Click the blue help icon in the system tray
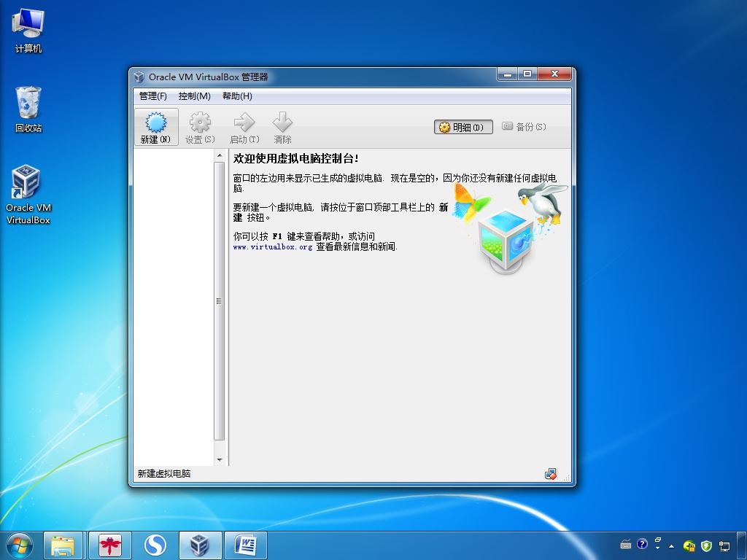Viewport: 747px width, 560px height. (642, 544)
